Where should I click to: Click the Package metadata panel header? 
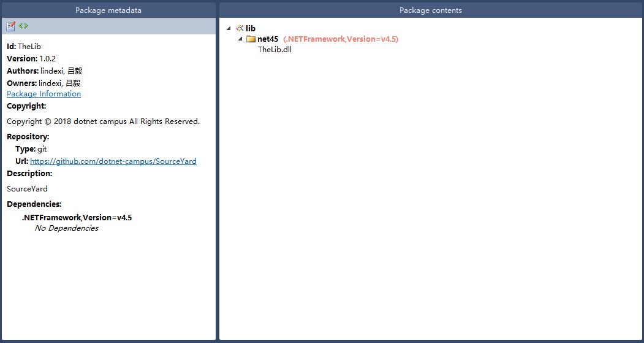tap(108, 10)
